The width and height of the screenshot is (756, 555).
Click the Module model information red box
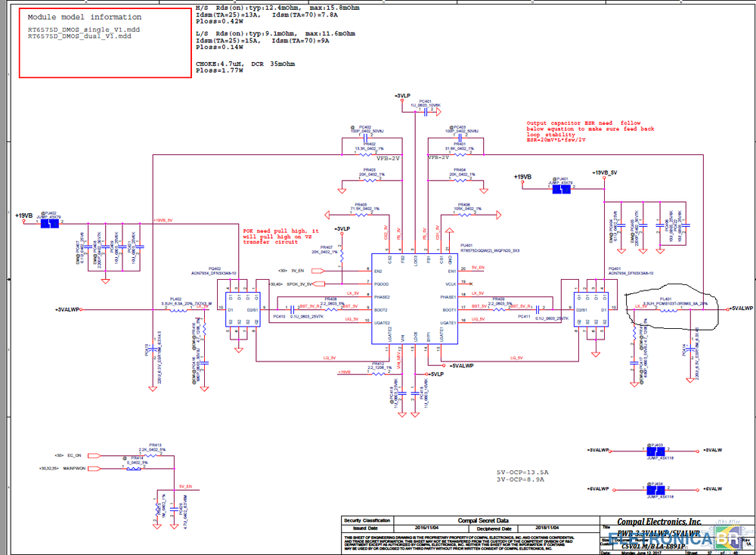tap(105, 42)
